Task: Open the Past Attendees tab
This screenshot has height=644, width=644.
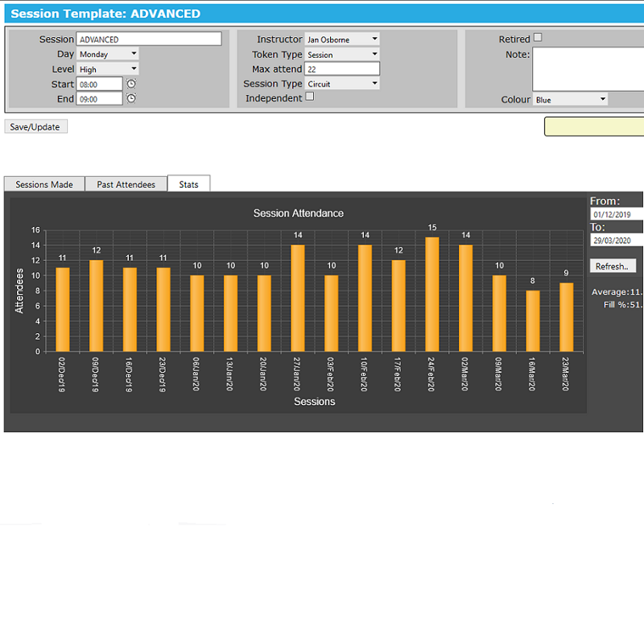Action: coord(126,184)
